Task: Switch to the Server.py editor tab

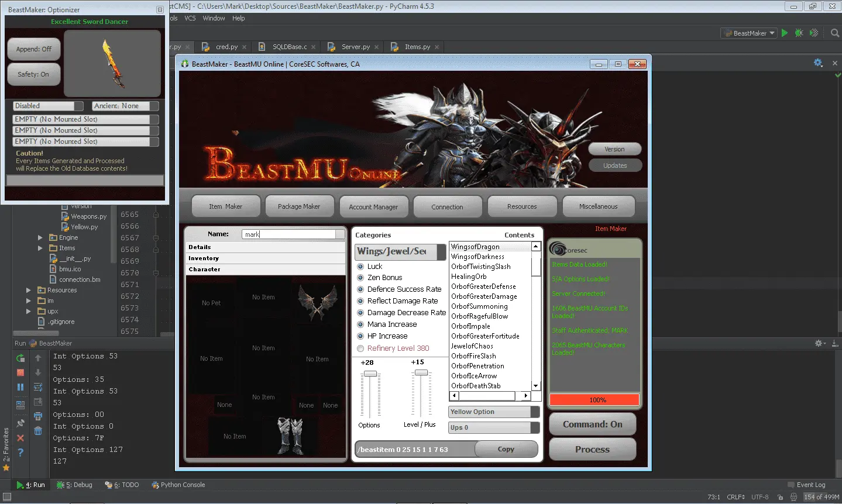Action: pyautogui.click(x=353, y=47)
